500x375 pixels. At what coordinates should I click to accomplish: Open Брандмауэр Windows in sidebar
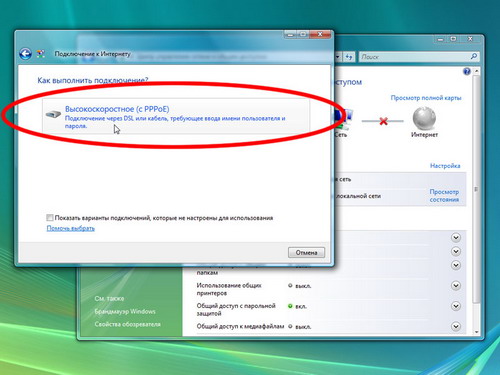tap(125, 311)
